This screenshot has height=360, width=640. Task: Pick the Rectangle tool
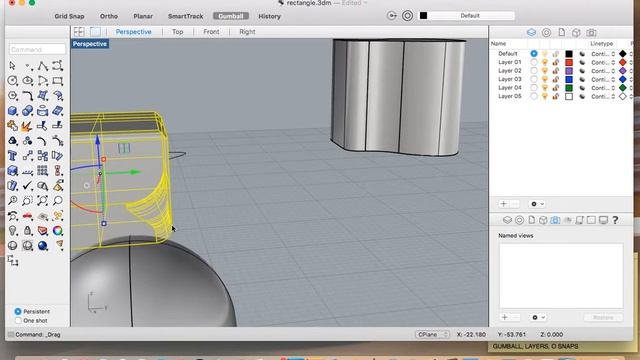tap(58, 80)
